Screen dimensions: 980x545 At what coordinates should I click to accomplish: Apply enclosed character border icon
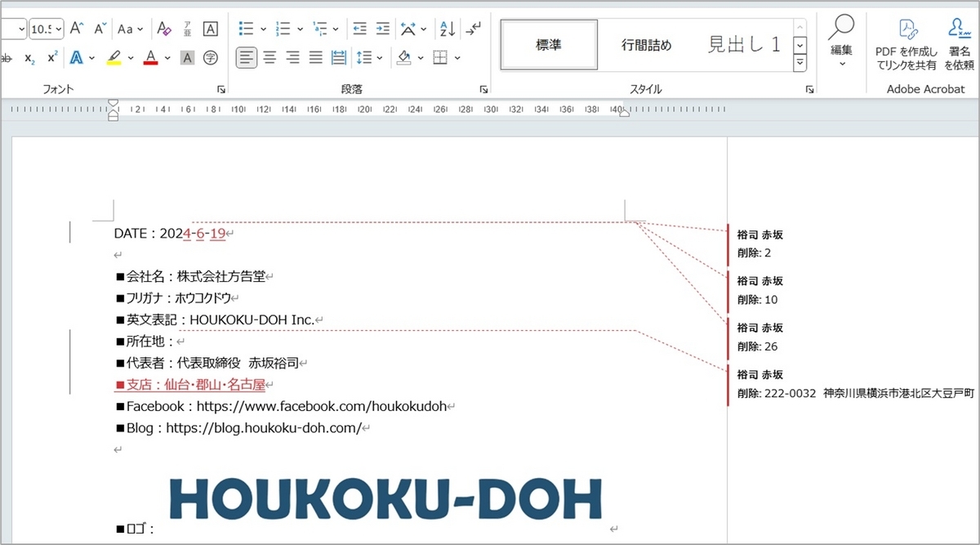[x=211, y=29]
